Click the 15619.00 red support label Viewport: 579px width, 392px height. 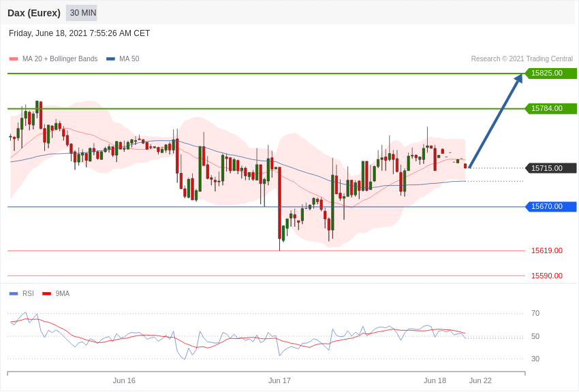click(547, 250)
